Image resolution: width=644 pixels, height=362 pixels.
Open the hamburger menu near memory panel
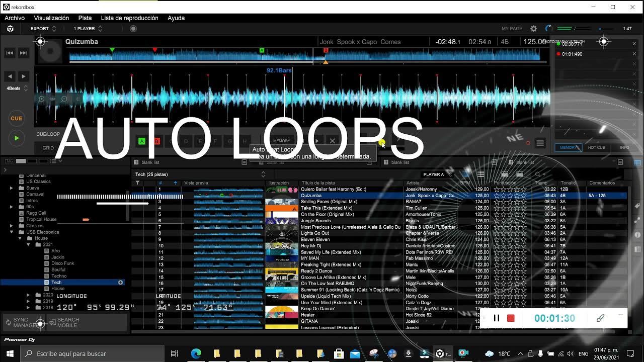pyautogui.click(x=540, y=143)
